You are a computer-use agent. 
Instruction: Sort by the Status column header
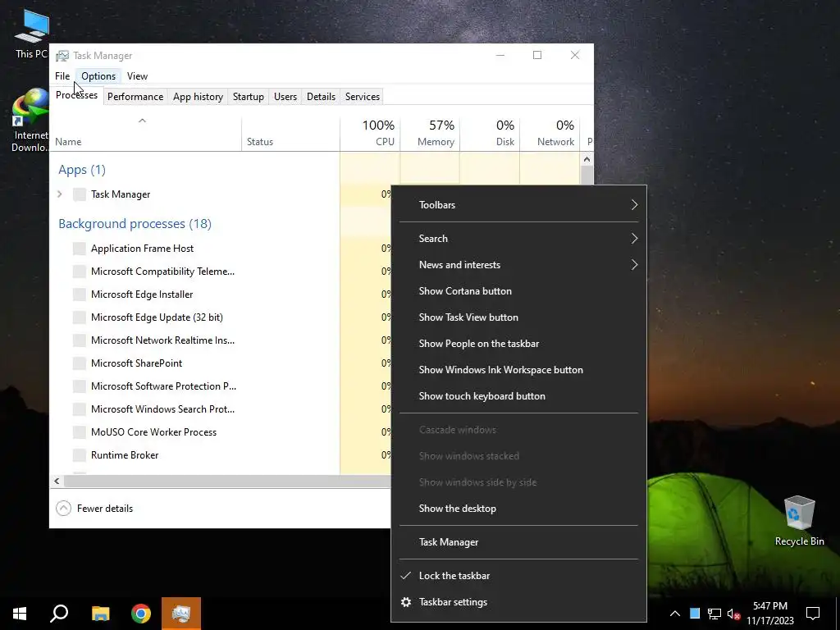pos(290,134)
